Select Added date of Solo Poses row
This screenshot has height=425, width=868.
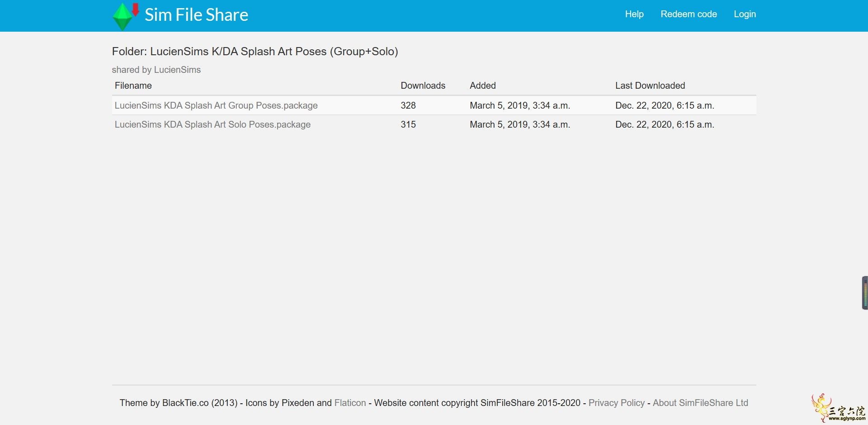(520, 124)
